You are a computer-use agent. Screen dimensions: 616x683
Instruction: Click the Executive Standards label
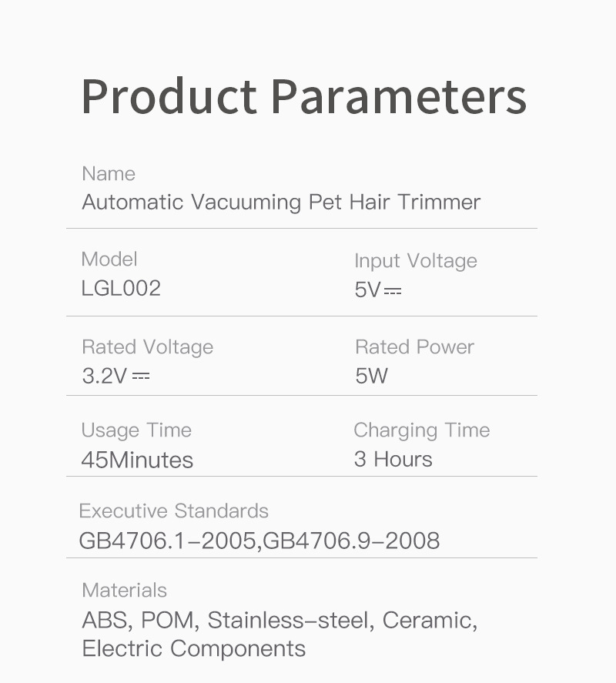pyautogui.click(x=173, y=511)
